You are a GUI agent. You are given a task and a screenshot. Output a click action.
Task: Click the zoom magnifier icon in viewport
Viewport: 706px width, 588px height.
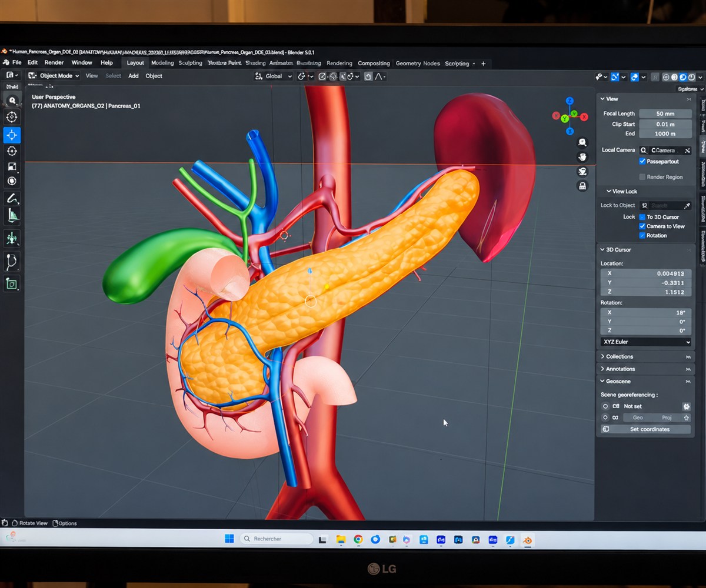pos(582,142)
